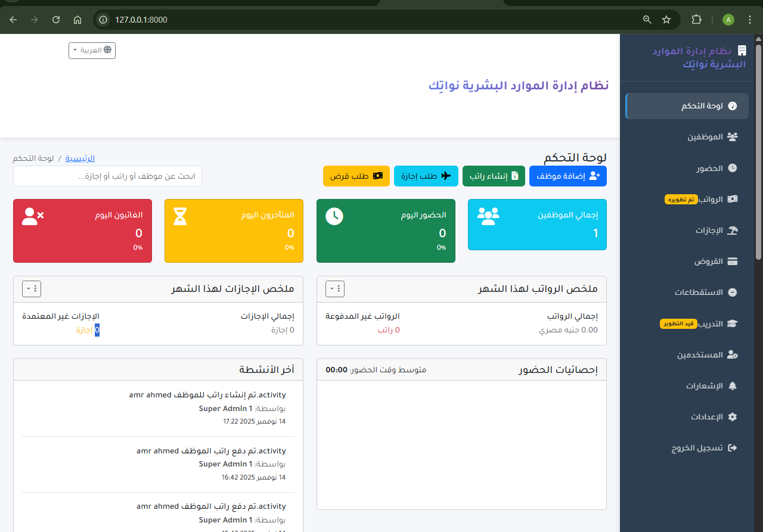Open القروض (Loans) from the sidebar
The width and height of the screenshot is (763, 532).
coord(708,262)
